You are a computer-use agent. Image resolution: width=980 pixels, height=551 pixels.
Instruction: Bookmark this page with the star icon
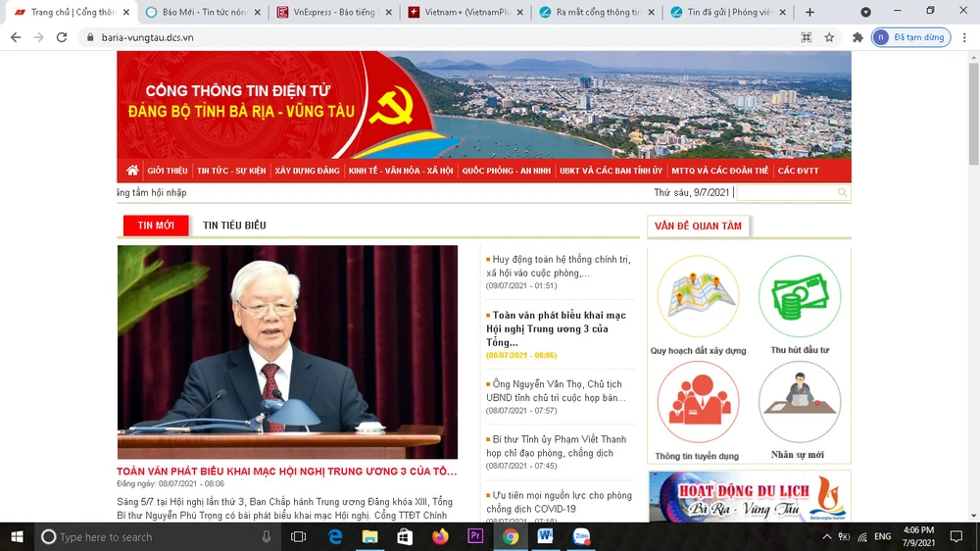(x=829, y=37)
